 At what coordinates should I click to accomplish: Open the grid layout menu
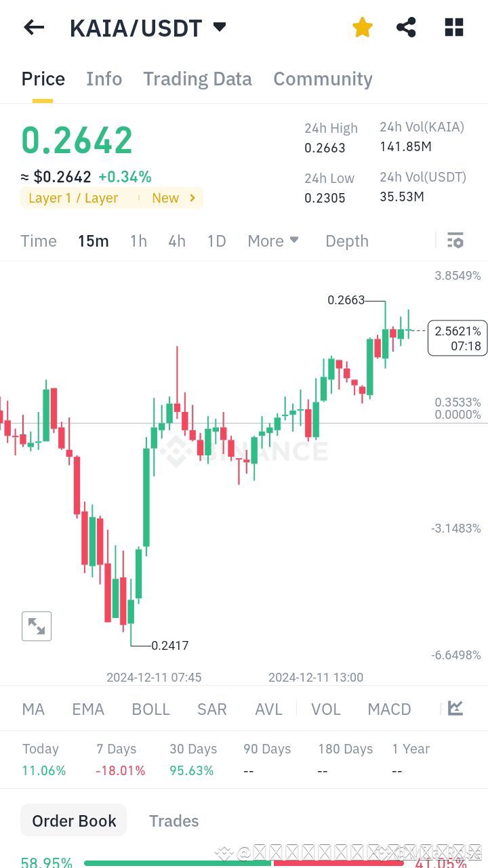453,27
